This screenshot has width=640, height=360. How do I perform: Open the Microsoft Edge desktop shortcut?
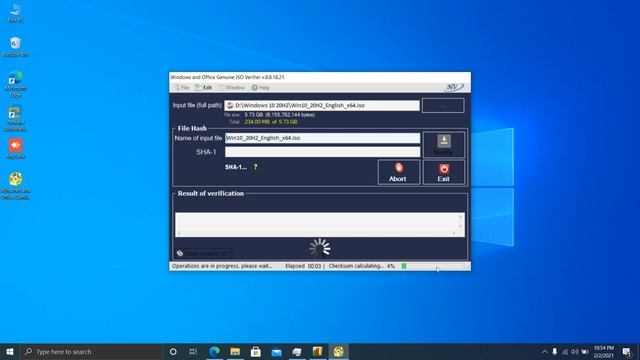tap(16, 84)
